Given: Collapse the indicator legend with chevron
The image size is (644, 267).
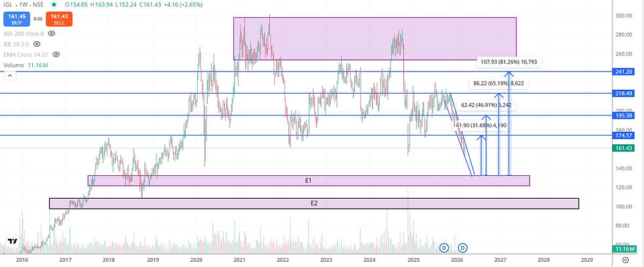Looking at the screenshot, I should pos(11,75).
